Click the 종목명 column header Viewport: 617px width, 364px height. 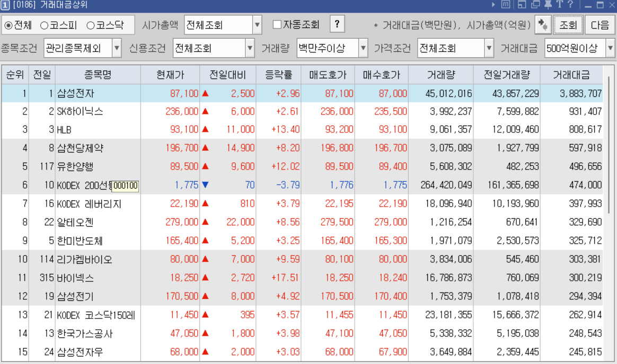click(x=98, y=74)
